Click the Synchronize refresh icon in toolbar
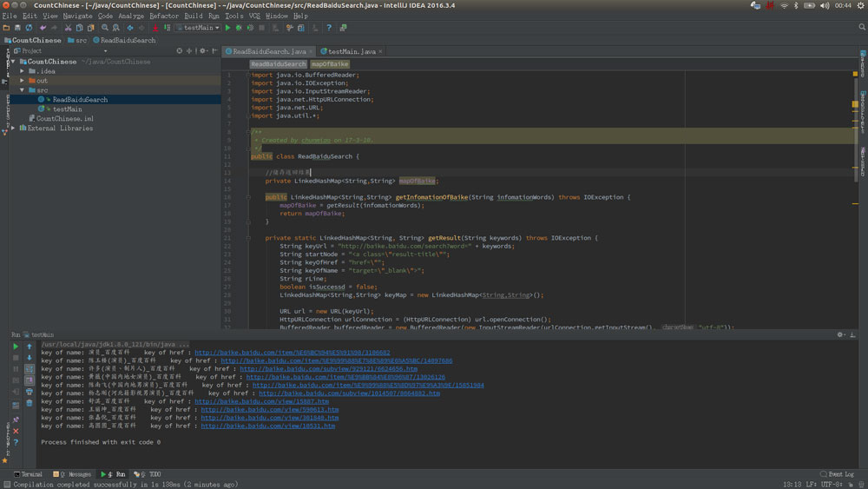868x489 pixels. click(29, 28)
